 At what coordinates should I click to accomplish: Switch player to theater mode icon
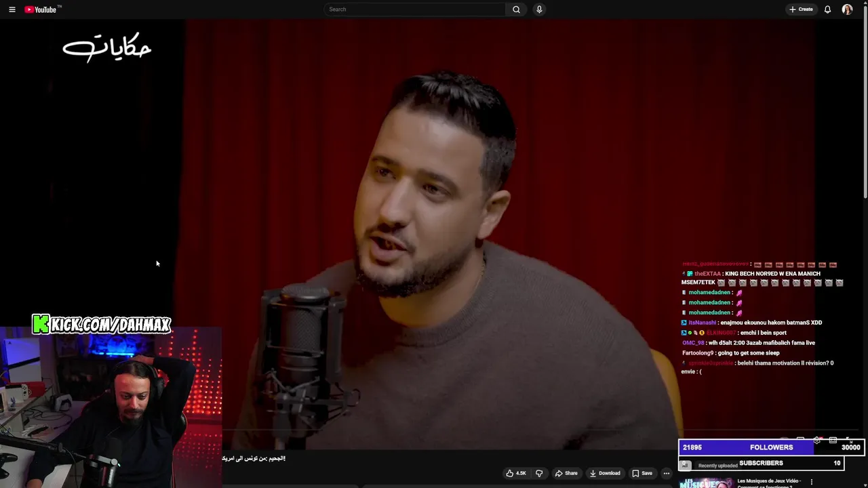tap(833, 441)
